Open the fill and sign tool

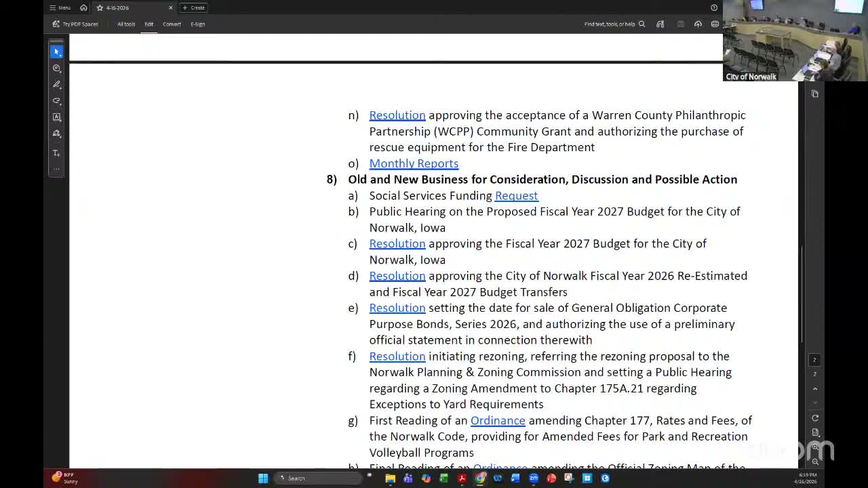point(56,134)
